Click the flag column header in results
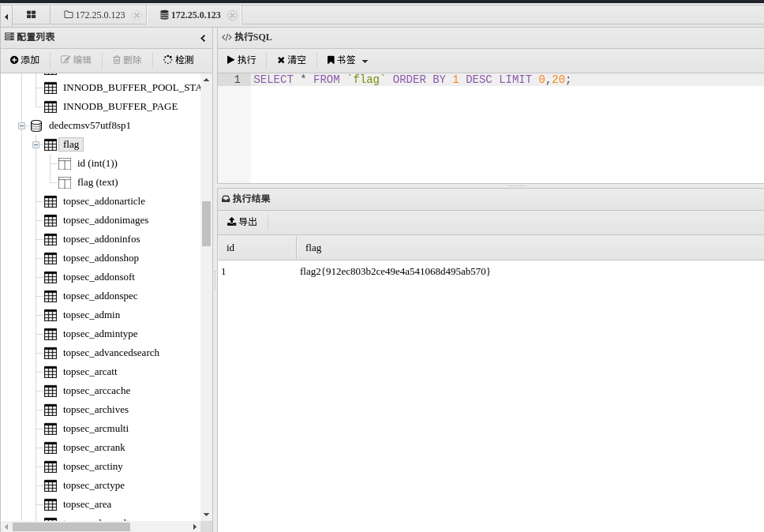This screenshot has height=532, width=764. click(530, 248)
